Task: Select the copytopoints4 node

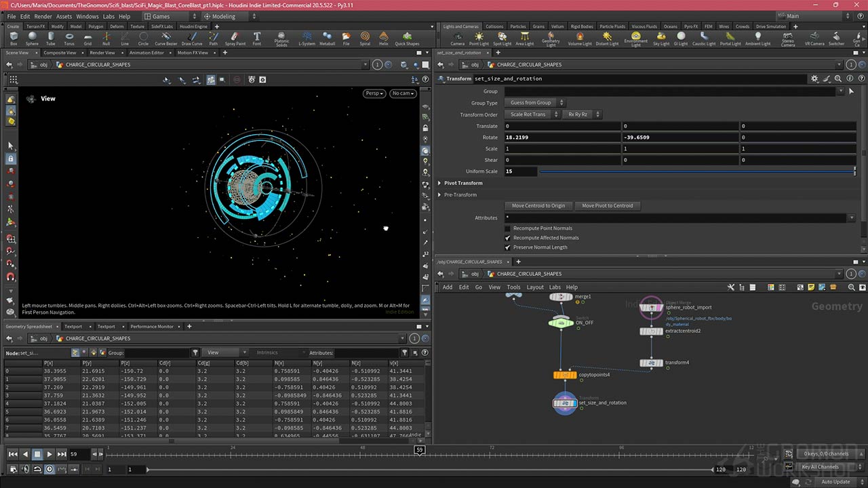Action: click(x=565, y=375)
